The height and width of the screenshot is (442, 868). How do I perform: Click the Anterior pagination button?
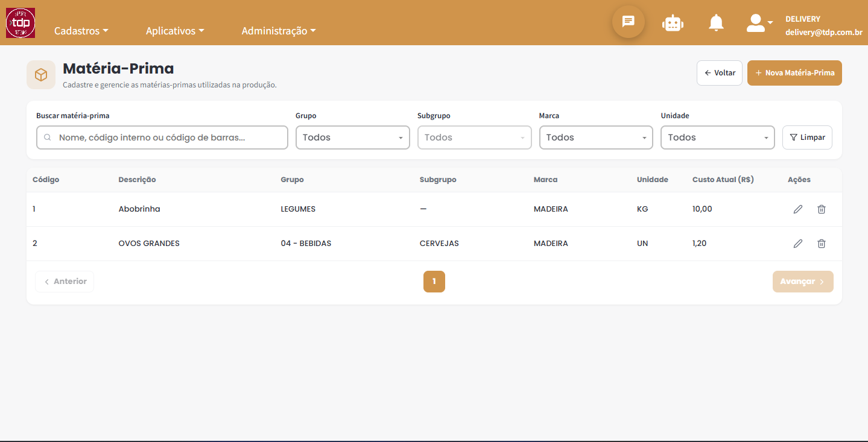click(65, 282)
